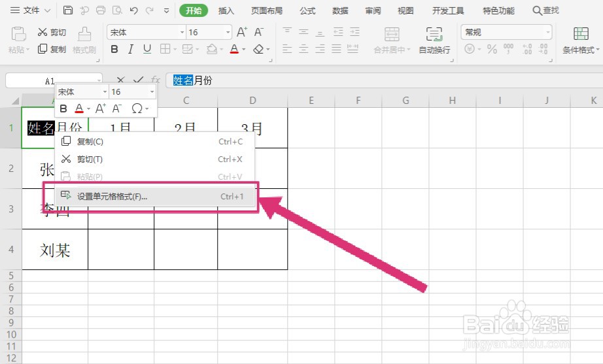Open the mini toolbar size dropdown
Screen dimensions: 603x364
pyautogui.click(x=152, y=92)
